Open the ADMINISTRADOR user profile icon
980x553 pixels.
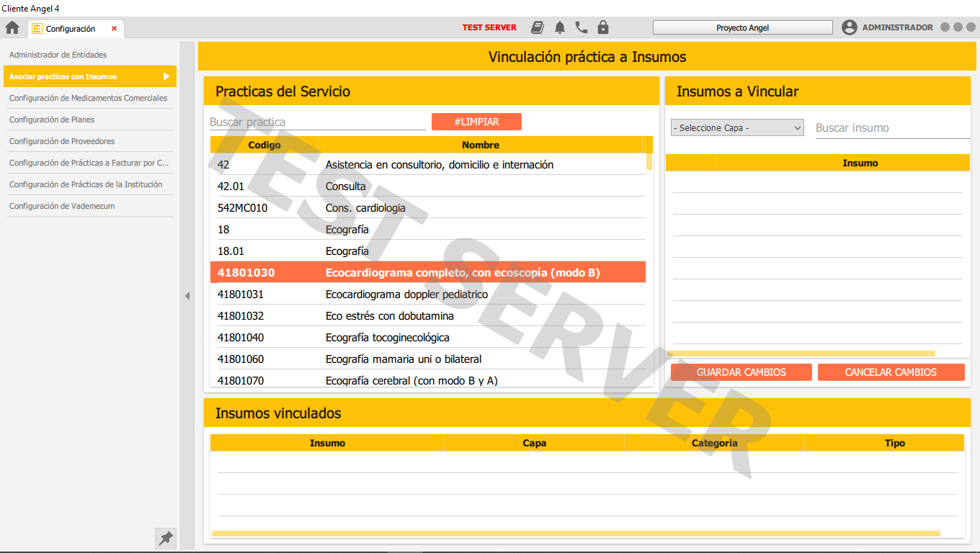pos(850,27)
